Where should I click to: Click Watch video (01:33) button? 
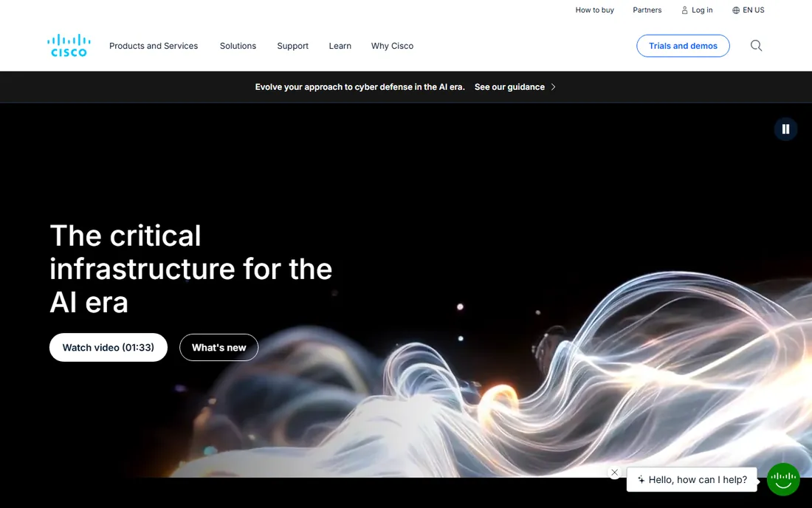click(x=109, y=348)
